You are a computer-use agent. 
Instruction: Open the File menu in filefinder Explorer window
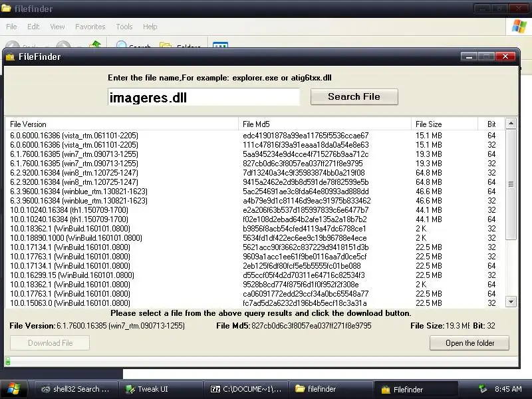pos(11,27)
